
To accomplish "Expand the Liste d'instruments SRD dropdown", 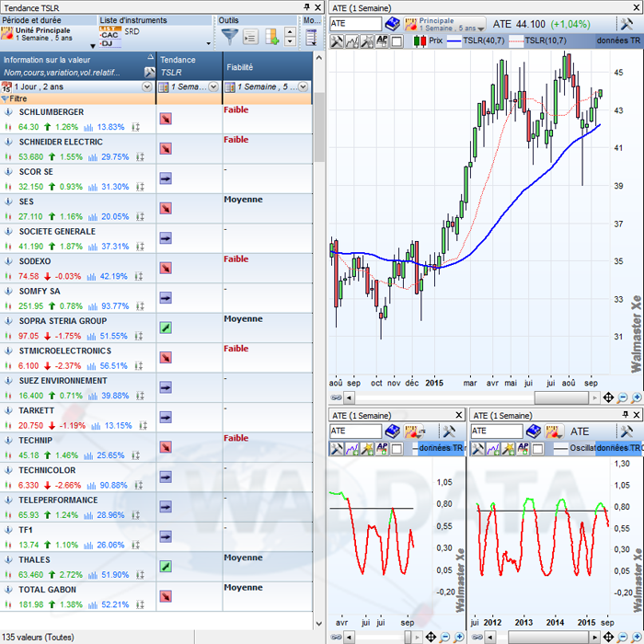I will 210,42.
